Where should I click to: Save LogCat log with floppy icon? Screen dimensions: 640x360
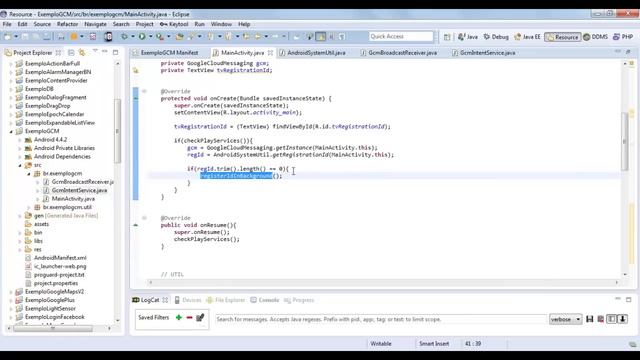click(589, 319)
